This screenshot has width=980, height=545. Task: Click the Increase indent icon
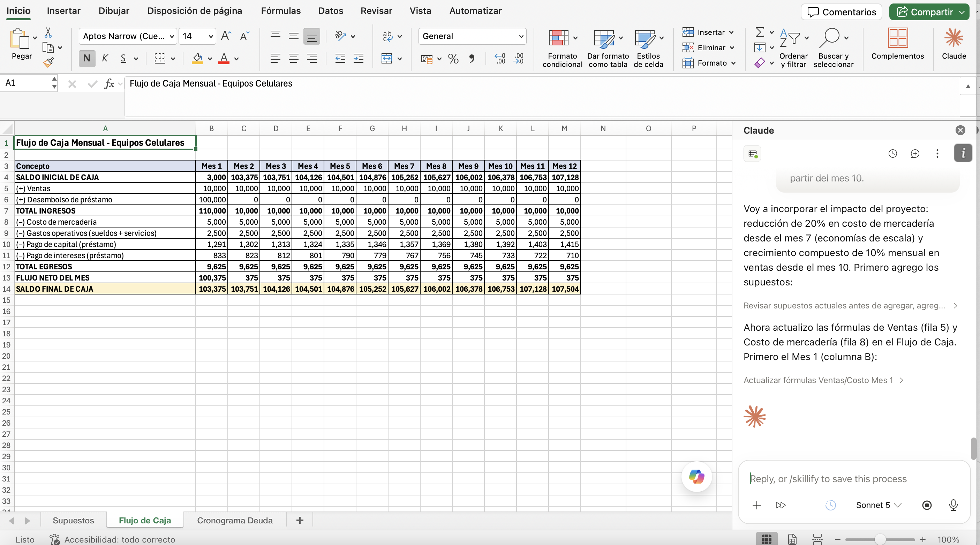[359, 59]
